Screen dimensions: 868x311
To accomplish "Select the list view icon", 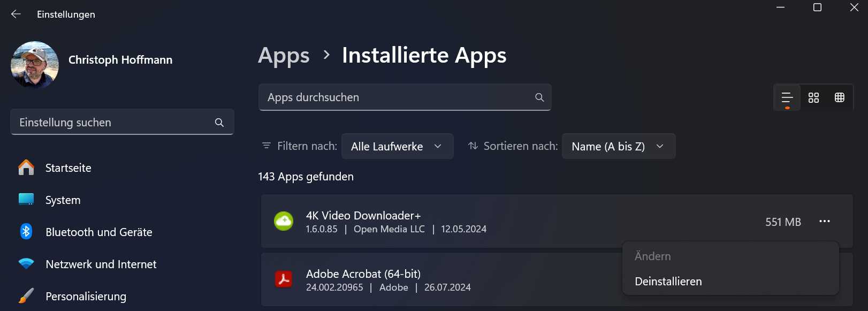I will (786, 97).
